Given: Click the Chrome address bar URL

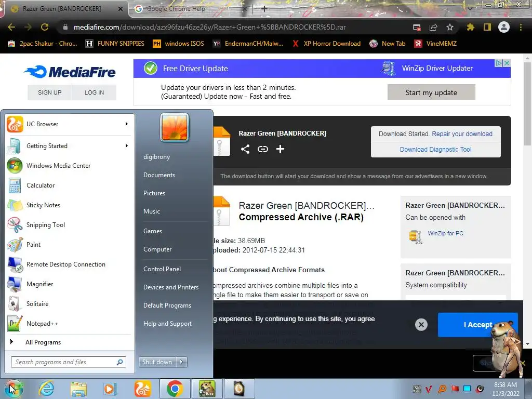Looking at the screenshot, I should (210, 27).
